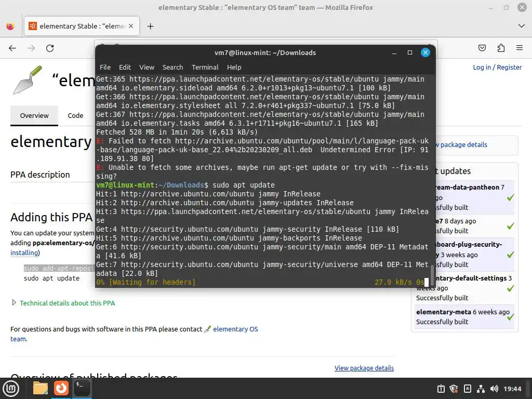Viewport: 532px width, 399px height.
Task: Click the 'Fetched 528 MB in 1min 20s' line
Action: pyautogui.click(x=177, y=132)
